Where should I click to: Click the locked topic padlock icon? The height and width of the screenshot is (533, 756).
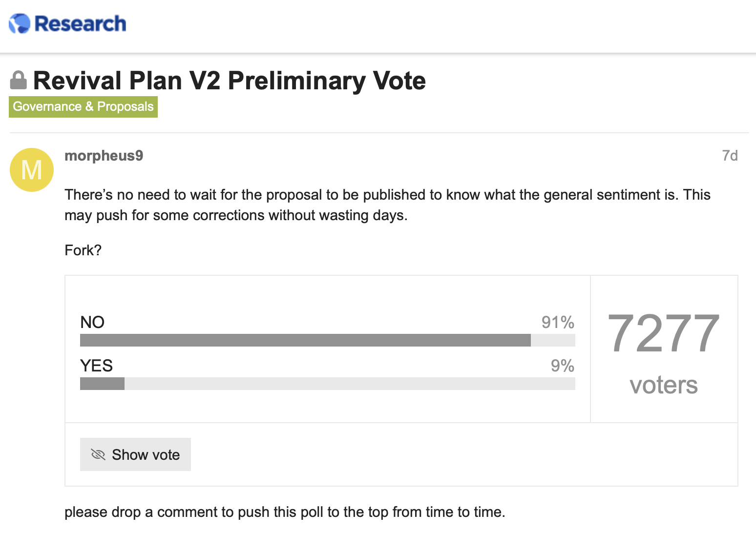click(x=19, y=81)
